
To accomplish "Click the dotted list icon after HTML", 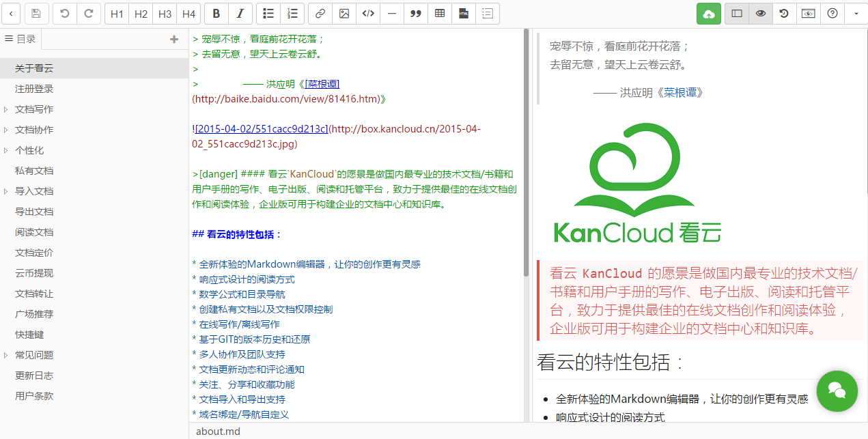I will [x=487, y=14].
